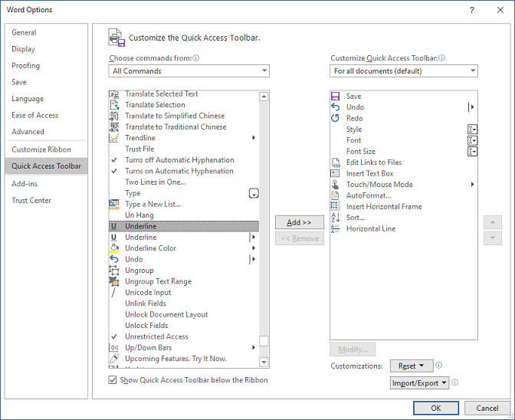The width and height of the screenshot is (515, 420).
Task: Select the Undo icon in commands list
Action: pyautogui.click(x=114, y=259)
